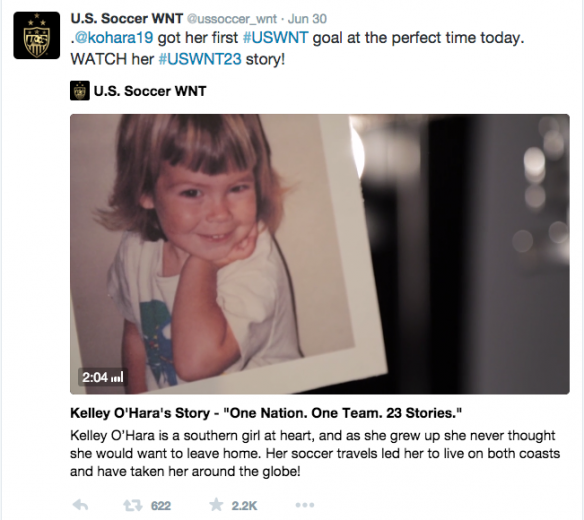Play the Kelley O'Hara video thumbnail
Image resolution: width=584 pixels, height=520 pixels.
coord(320,254)
